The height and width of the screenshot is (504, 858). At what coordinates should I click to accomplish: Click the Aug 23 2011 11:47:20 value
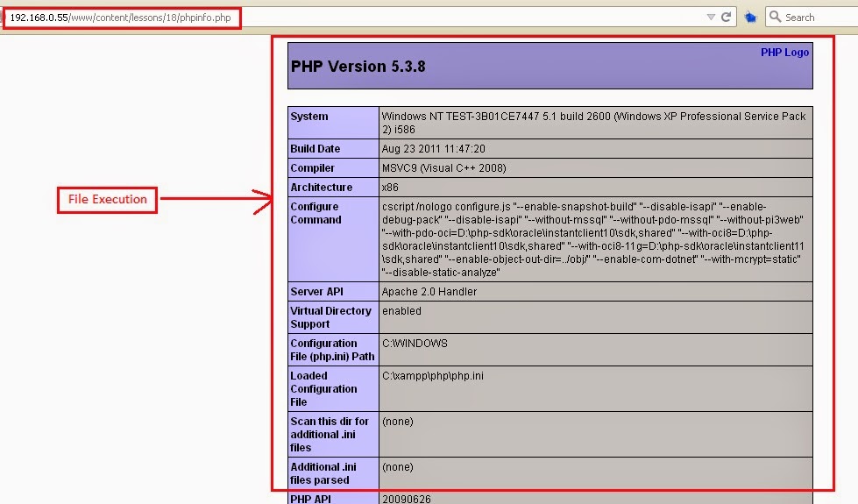pyautogui.click(x=433, y=149)
